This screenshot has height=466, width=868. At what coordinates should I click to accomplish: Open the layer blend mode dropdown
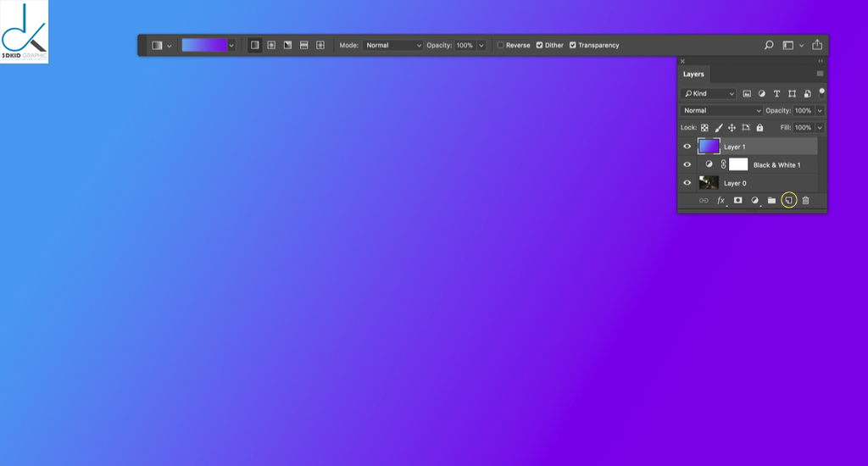[x=721, y=111]
